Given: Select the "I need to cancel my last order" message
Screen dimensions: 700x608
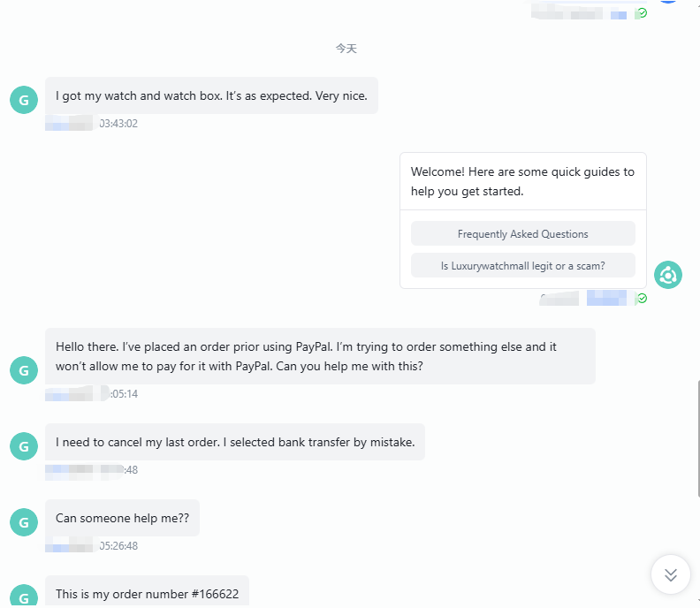Looking at the screenshot, I should click(234, 442).
